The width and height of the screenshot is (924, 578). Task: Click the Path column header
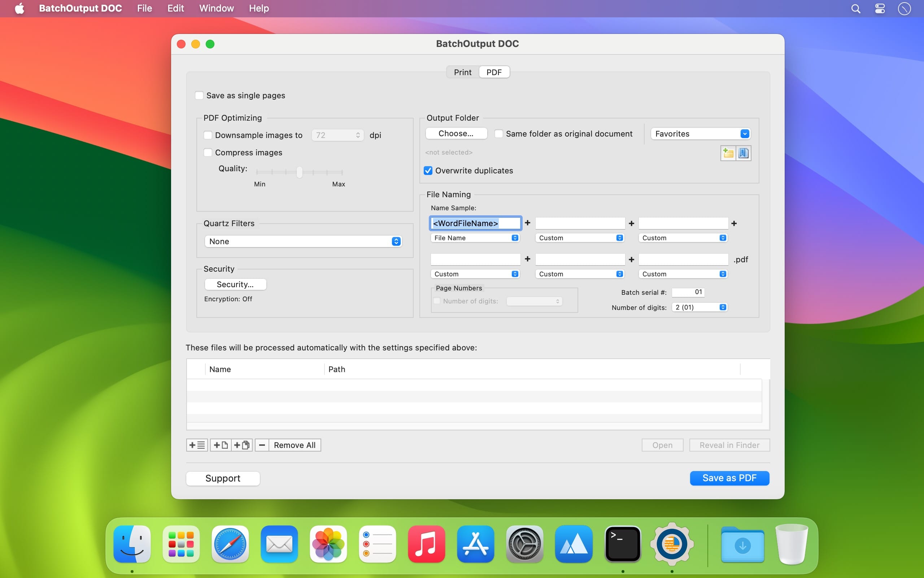[532, 369]
